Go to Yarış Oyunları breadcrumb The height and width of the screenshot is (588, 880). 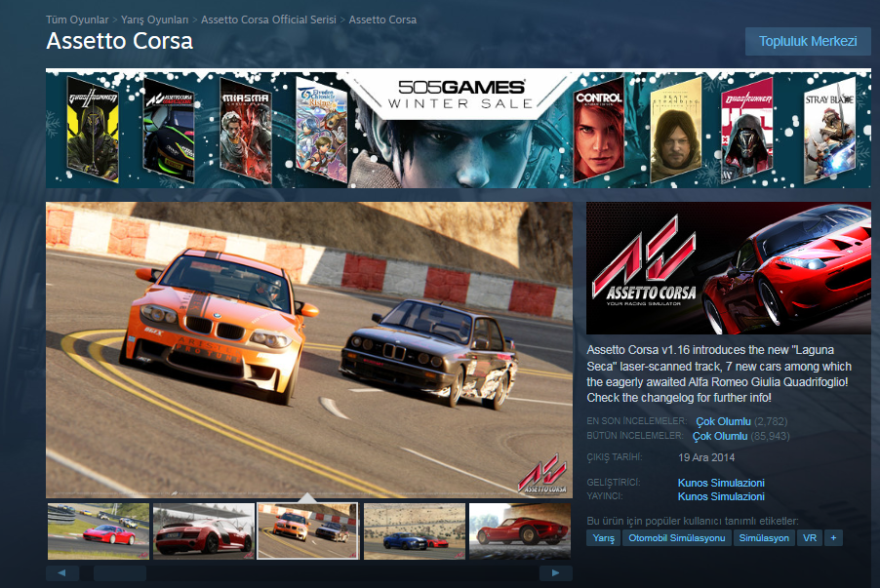pyautogui.click(x=155, y=20)
